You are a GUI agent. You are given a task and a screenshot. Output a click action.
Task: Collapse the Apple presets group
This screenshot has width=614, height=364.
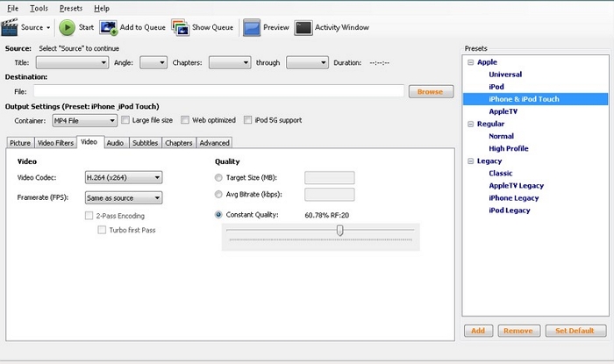[471, 62]
